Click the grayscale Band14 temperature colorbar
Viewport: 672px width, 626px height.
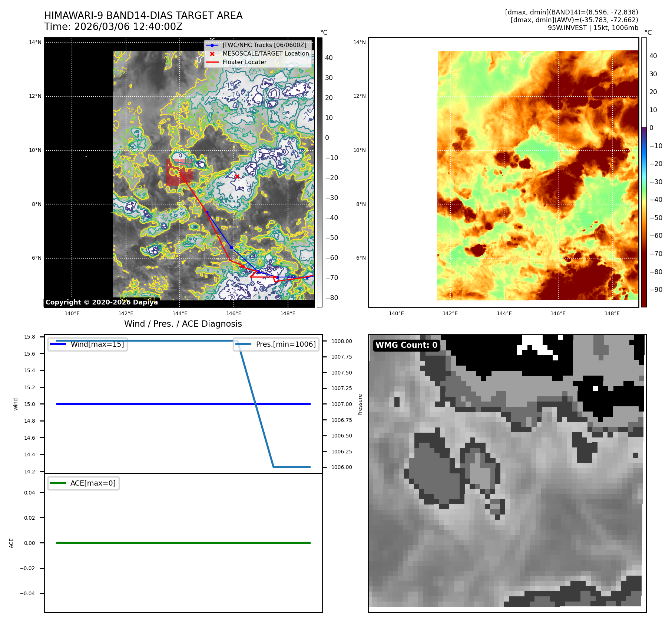coord(320,172)
